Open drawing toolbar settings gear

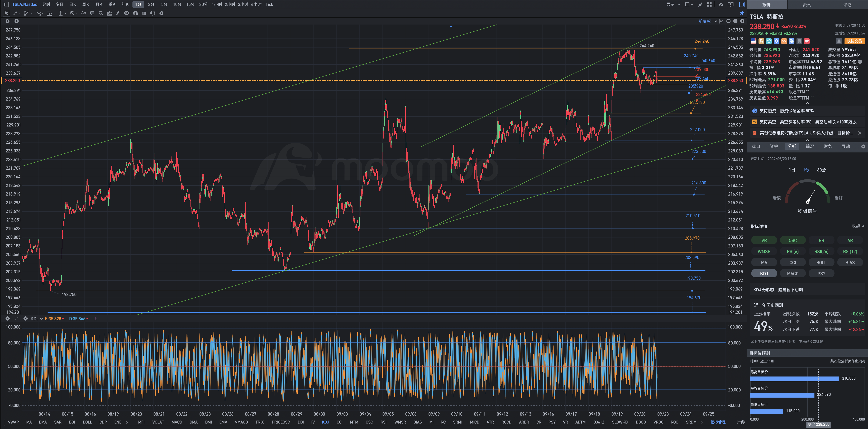tap(161, 13)
